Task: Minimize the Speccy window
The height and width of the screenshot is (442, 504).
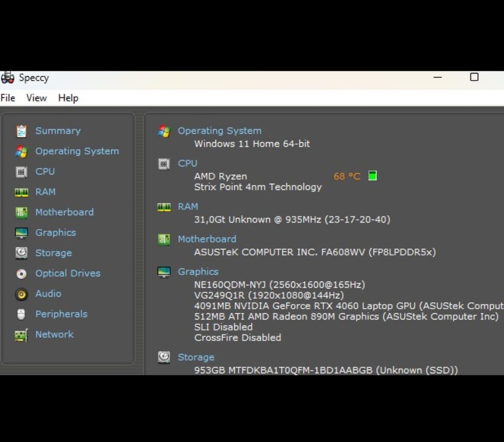Action: 437,78
